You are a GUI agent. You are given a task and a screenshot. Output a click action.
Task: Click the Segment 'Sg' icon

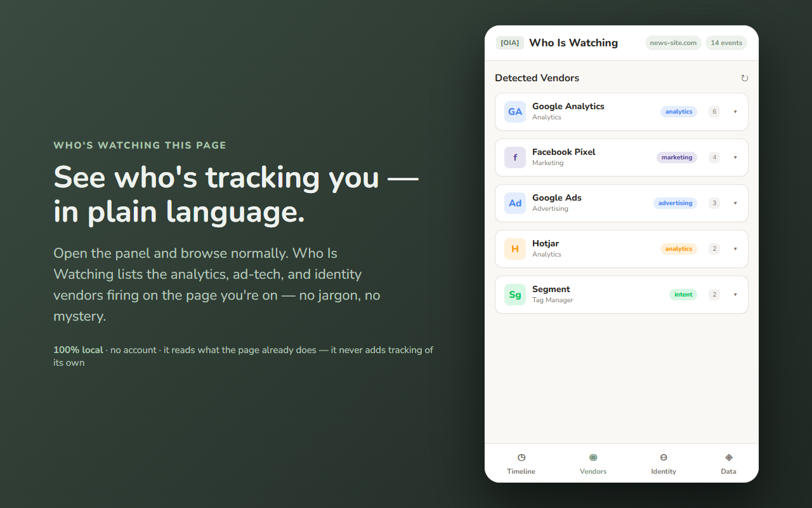click(x=515, y=295)
